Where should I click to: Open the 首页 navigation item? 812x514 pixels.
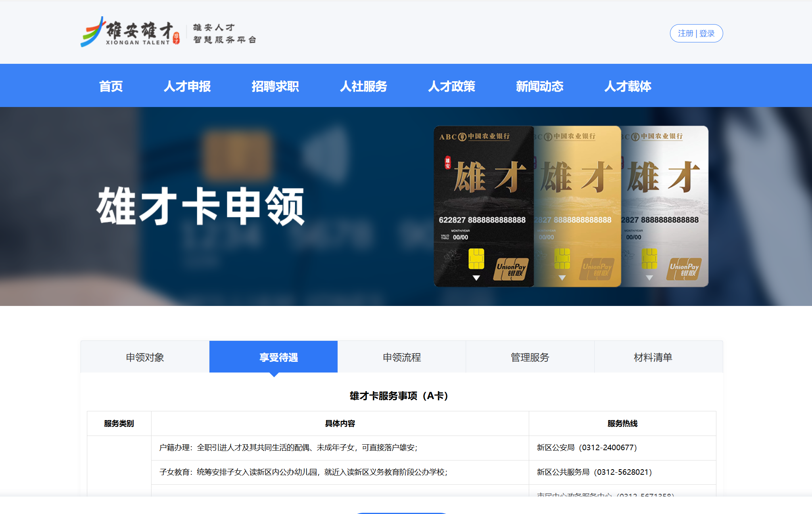111,86
